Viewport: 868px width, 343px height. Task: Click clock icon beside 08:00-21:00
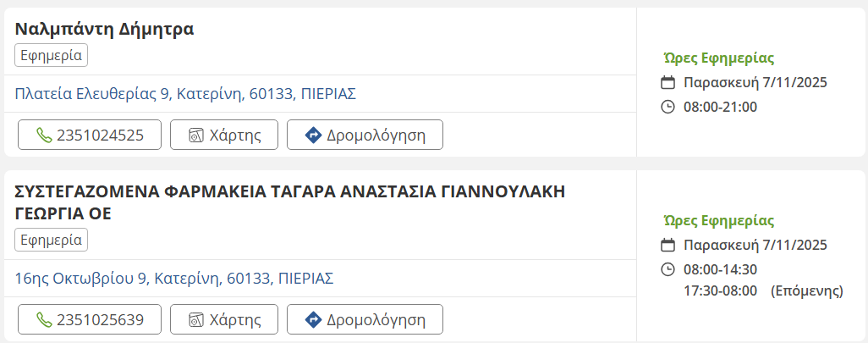[667, 107]
